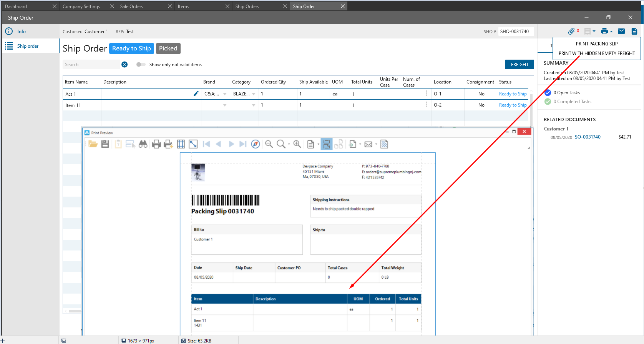
Task: Click the Search input field
Action: coord(91,65)
